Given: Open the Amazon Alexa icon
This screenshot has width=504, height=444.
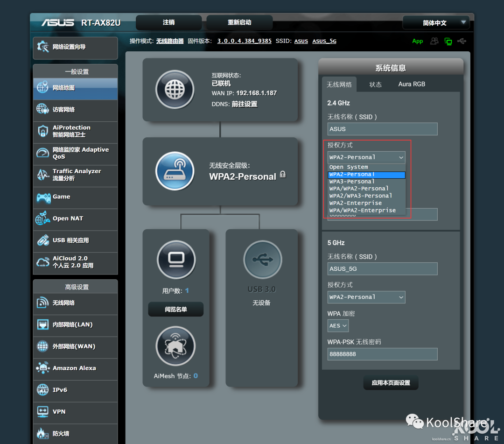Looking at the screenshot, I should (x=43, y=368).
